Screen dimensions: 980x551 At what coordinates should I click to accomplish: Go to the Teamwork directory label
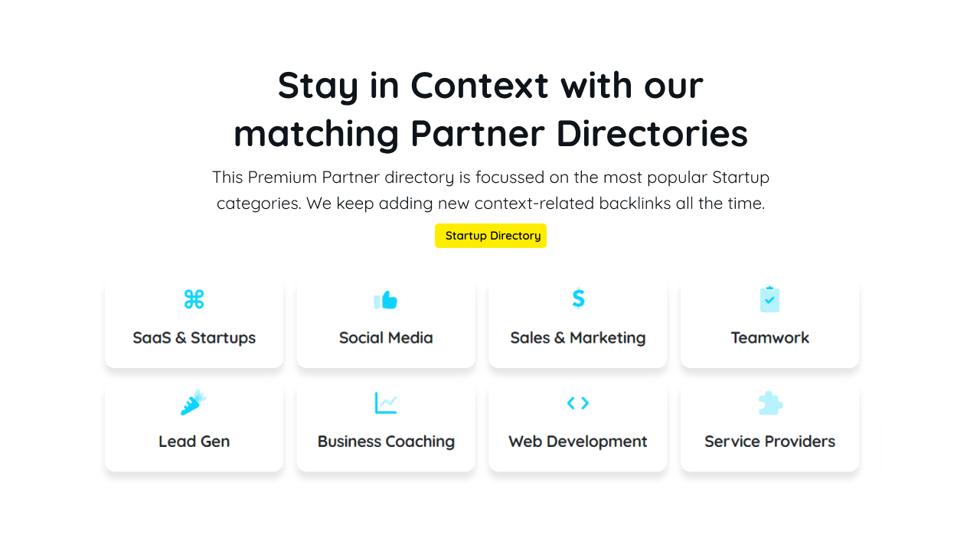click(x=769, y=337)
